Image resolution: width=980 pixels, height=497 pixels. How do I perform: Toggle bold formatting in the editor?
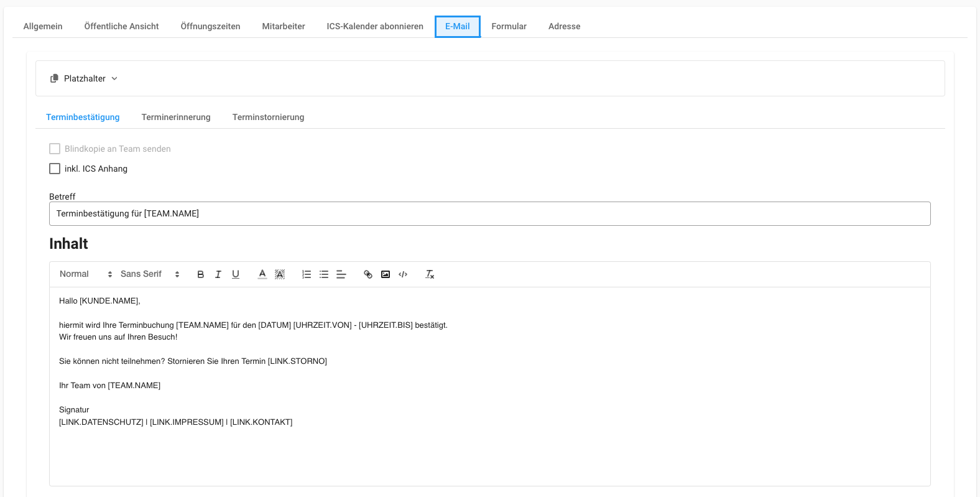(200, 274)
